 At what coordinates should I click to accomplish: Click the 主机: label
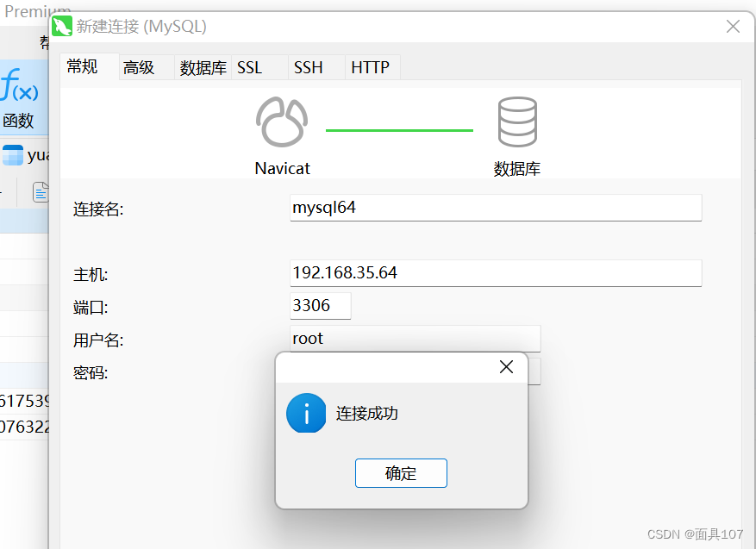[91, 275]
